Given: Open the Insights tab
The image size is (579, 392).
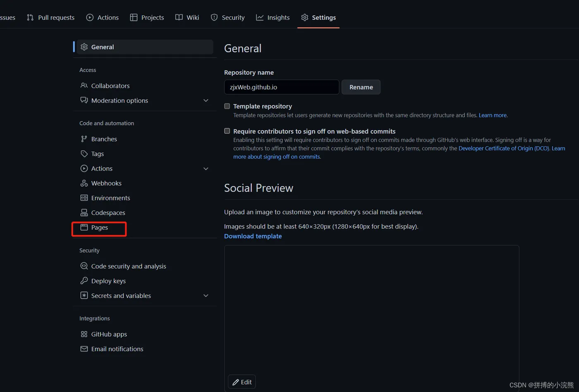Looking at the screenshot, I should pos(273,17).
